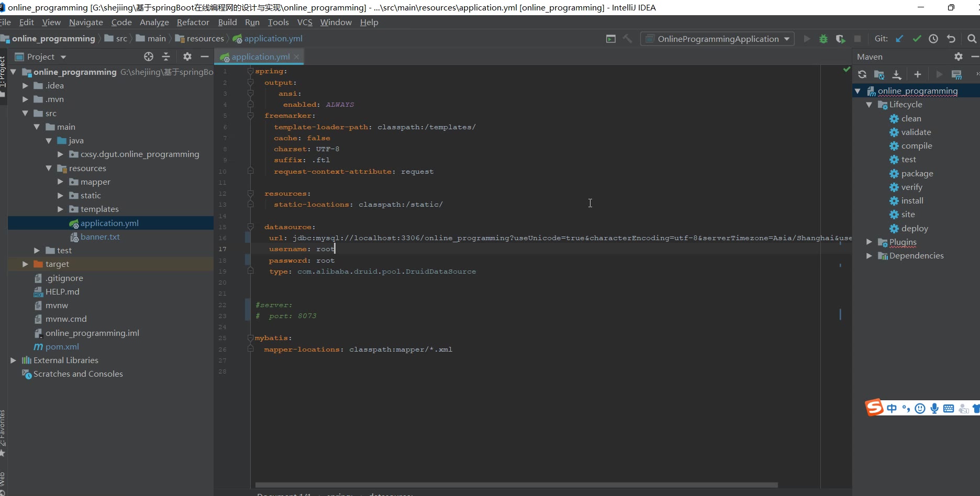The image size is (980, 496).
Task: Click resources in the breadcrumb path
Action: point(205,39)
